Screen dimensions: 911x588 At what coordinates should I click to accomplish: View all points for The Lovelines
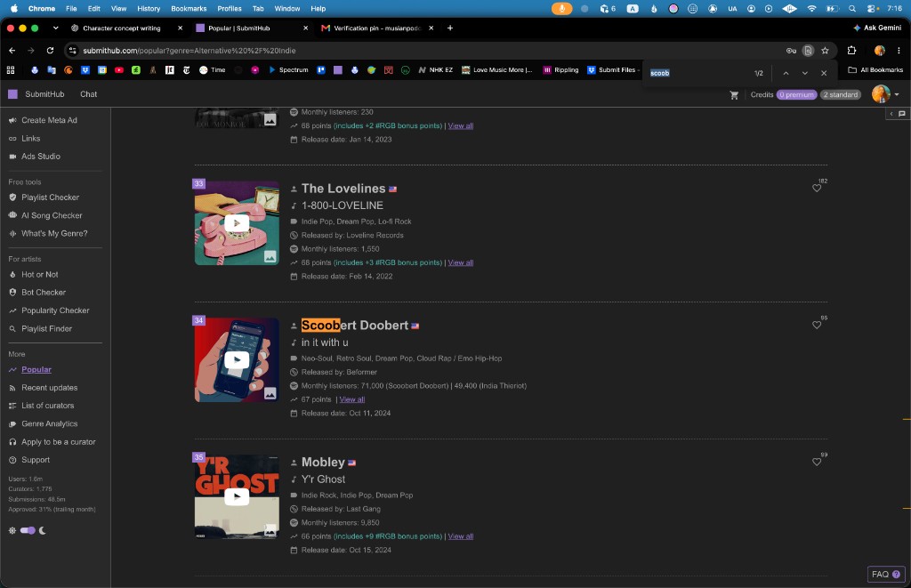[x=460, y=262]
